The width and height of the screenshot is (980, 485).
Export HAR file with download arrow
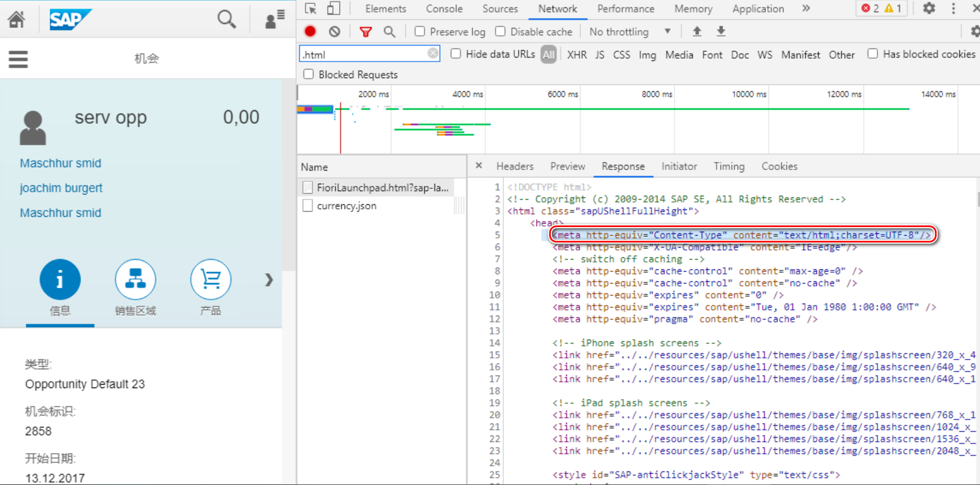coord(721,31)
